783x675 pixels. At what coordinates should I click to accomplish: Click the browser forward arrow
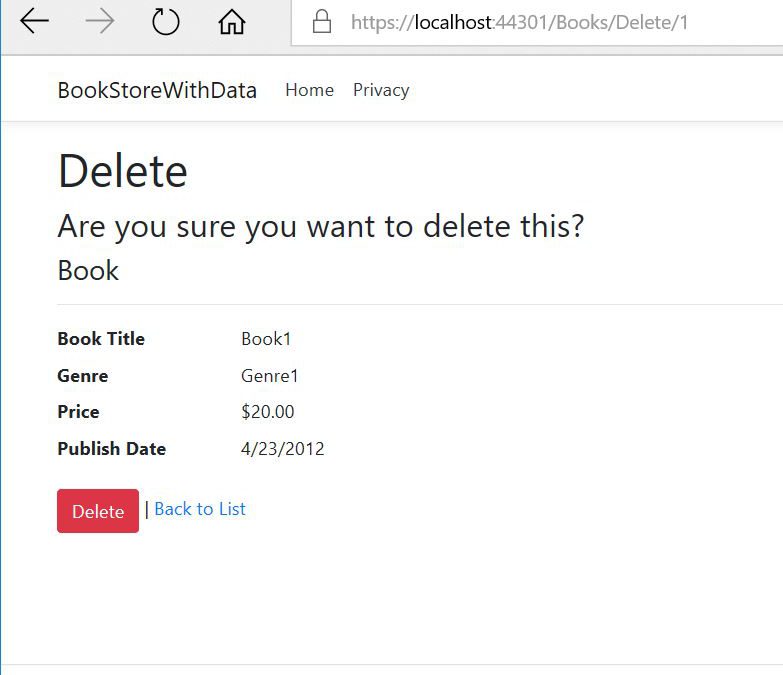point(100,22)
